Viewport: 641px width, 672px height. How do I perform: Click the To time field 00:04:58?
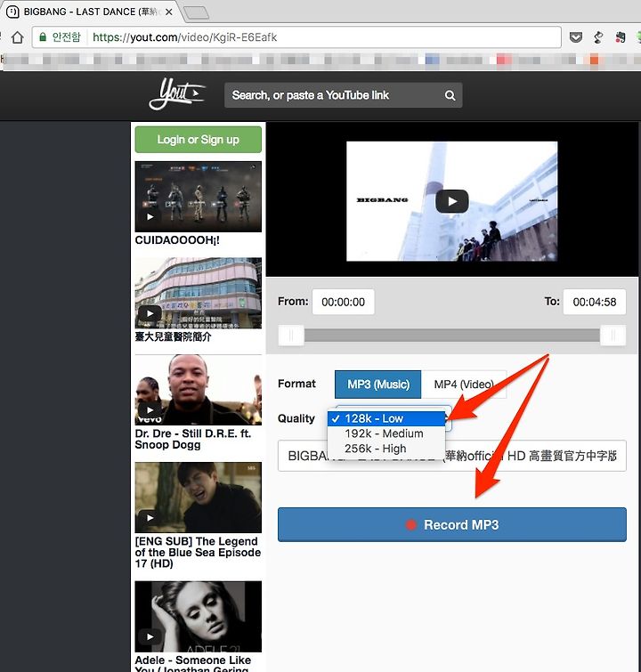pyautogui.click(x=595, y=302)
